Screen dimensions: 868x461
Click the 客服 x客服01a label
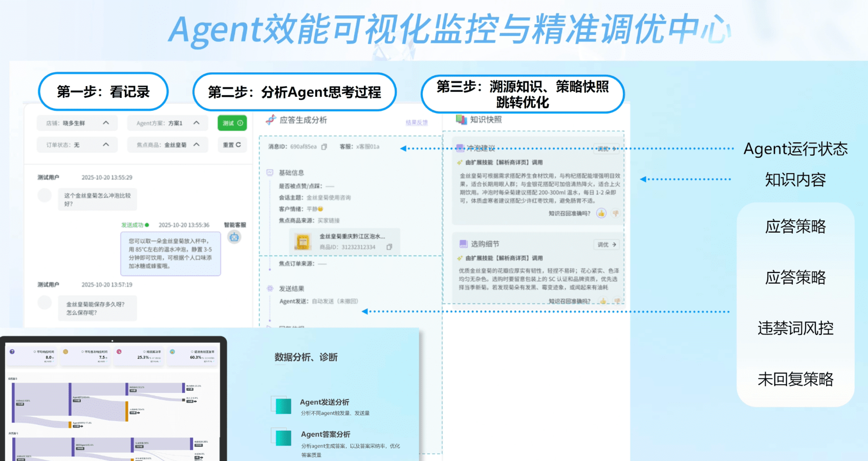pyautogui.click(x=360, y=146)
